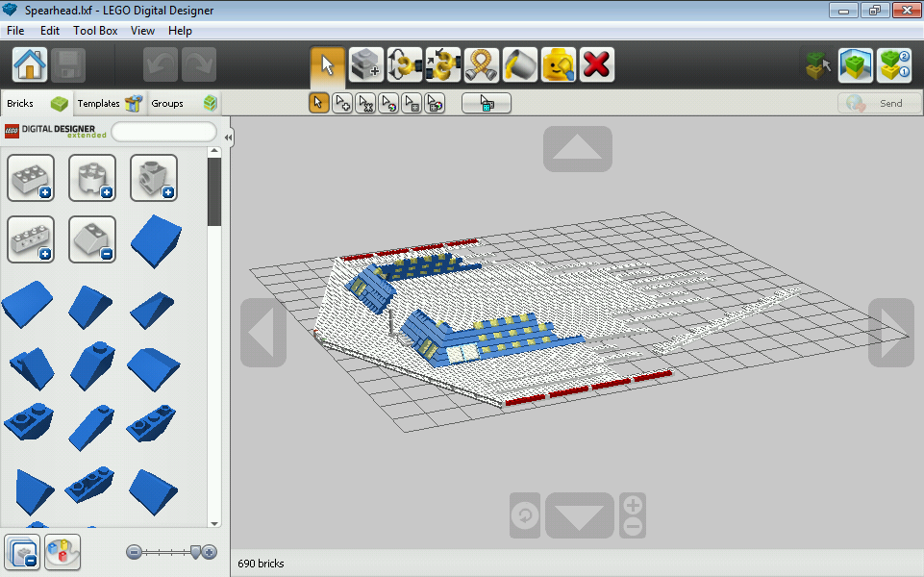
Task: Select the Hinge Align tool
Action: pyautogui.click(x=443, y=64)
